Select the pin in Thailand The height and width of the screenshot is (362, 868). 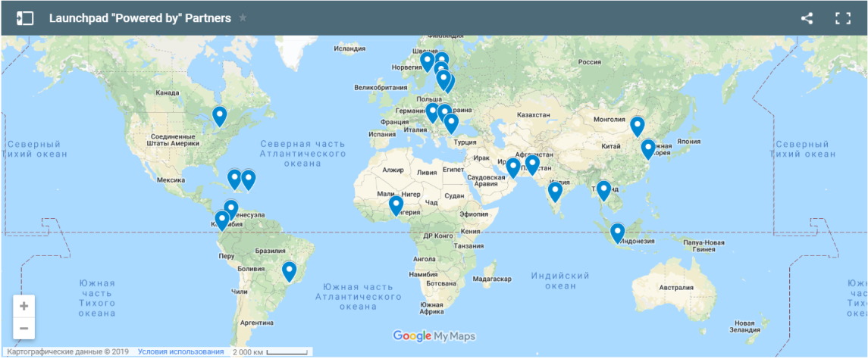pyautogui.click(x=603, y=189)
